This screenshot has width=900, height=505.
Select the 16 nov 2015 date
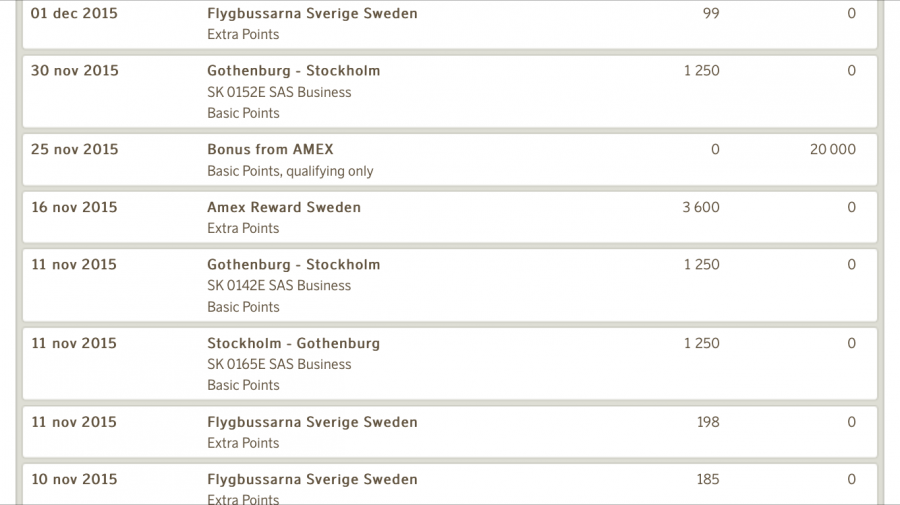click(x=74, y=208)
